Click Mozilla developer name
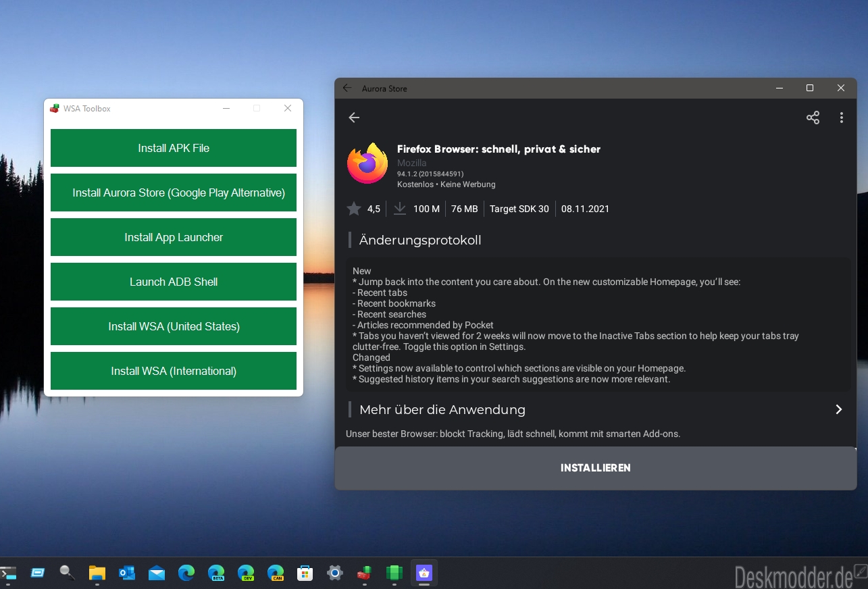Image resolution: width=868 pixels, height=589 pixels. point(412,163)
